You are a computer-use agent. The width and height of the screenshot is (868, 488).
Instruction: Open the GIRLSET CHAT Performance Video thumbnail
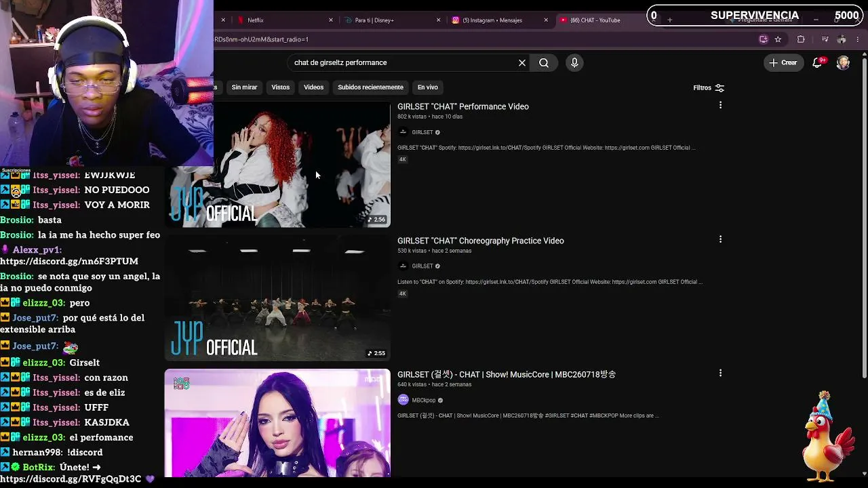277,165
